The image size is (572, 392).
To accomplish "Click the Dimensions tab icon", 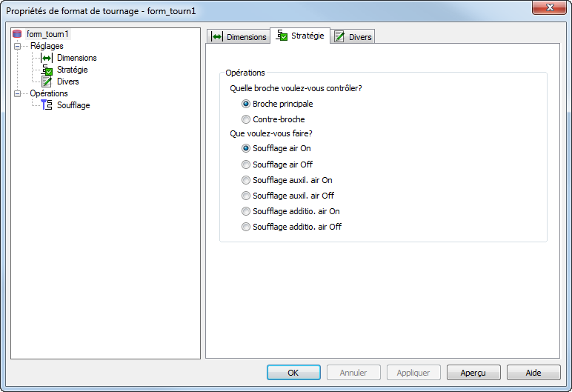I will point(217,37).
